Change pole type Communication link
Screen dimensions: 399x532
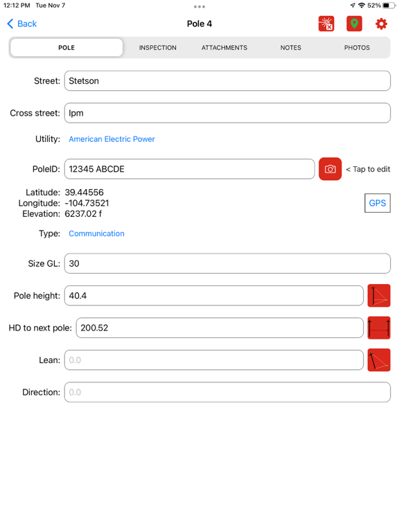(x=96, y=233)
